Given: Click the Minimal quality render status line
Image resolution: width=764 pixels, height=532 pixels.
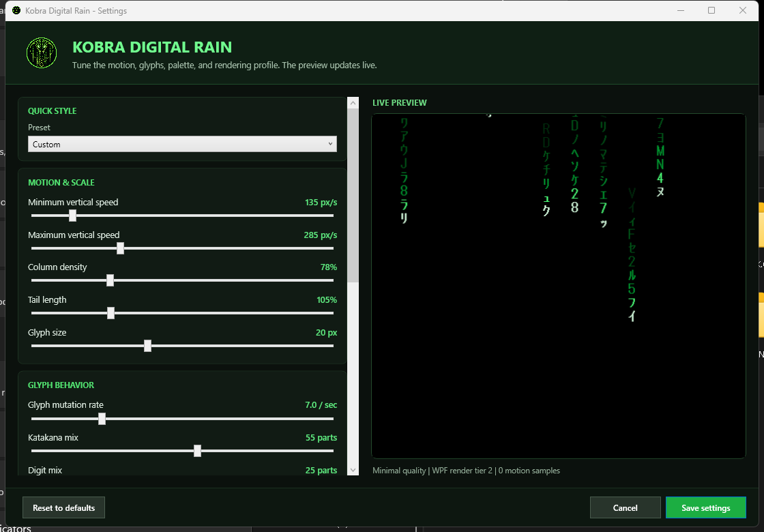Looking at the screenshot, I should pyautogui.click(x=467, y=471).
